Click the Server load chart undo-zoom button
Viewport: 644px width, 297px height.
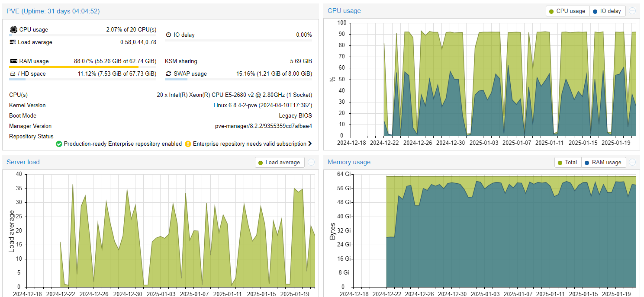311,163
